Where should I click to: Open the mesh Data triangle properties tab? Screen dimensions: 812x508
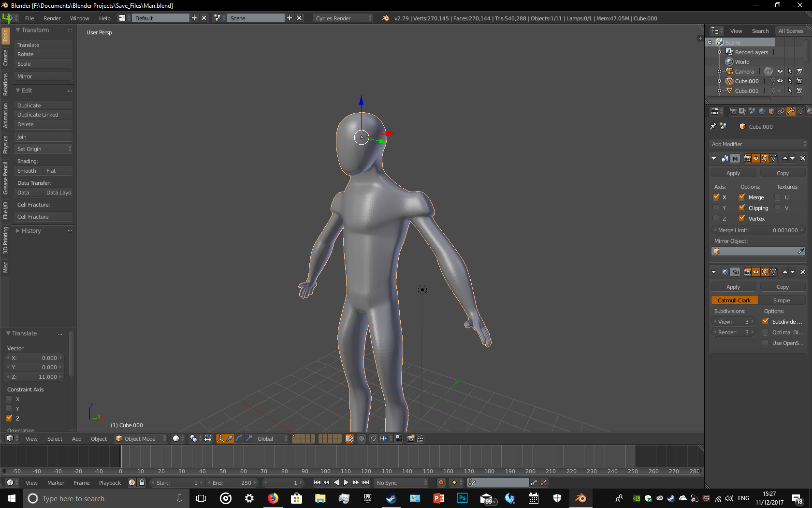(800, 111)
